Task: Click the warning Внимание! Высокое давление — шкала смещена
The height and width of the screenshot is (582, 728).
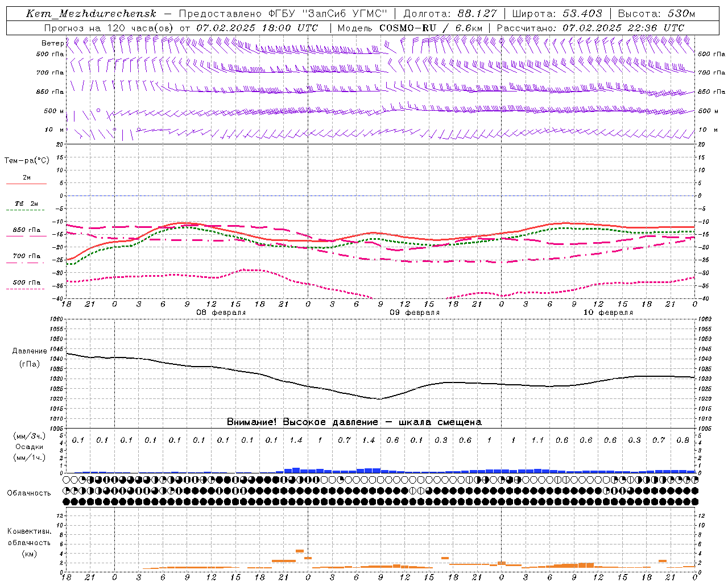Action: (x=354, y=422)
